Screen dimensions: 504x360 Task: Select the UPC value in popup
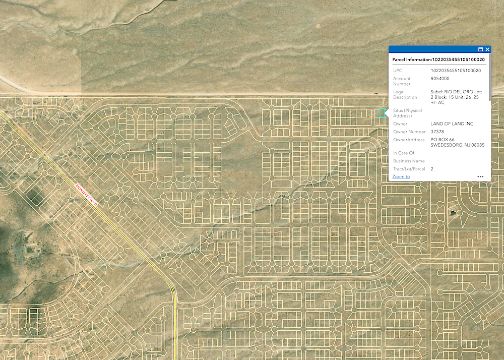(456, 70)
